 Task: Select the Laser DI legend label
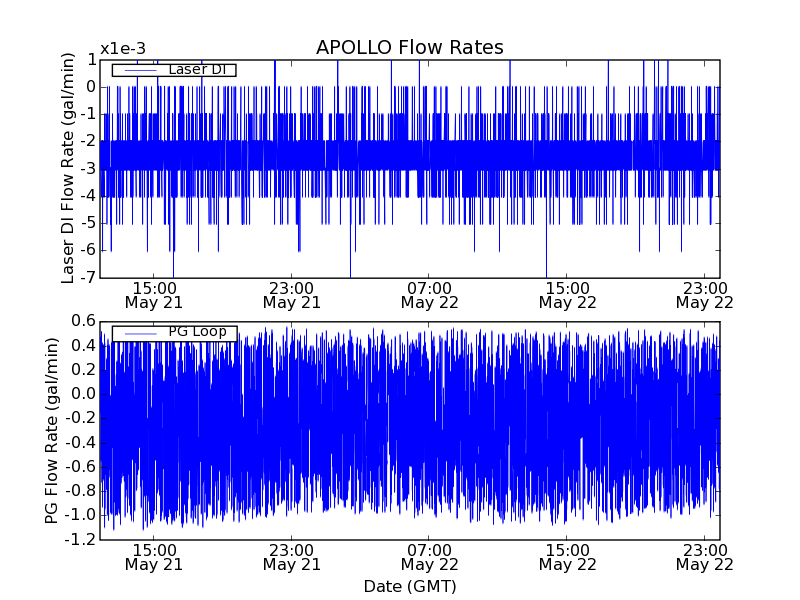coord(201,69)
